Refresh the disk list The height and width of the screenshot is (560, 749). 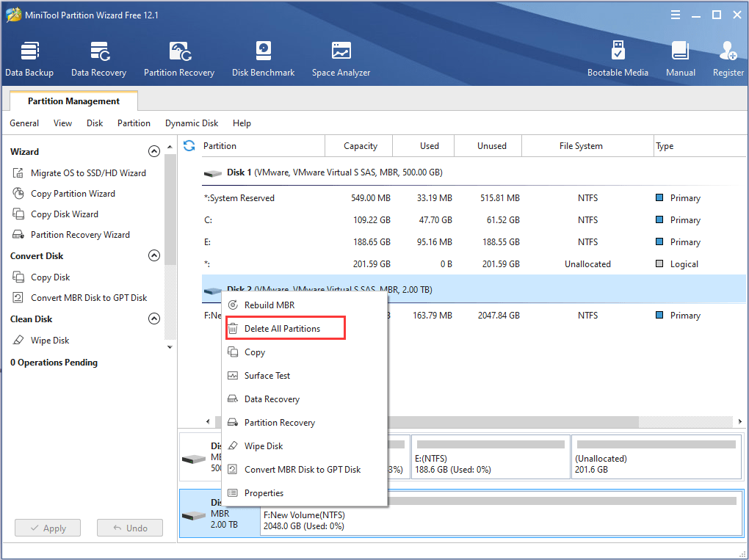189,145
